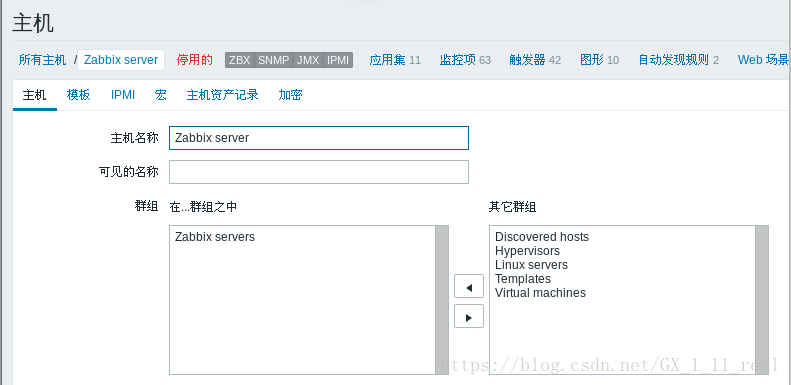Screen dimensions: 791x385
Task: Open 触发器 42 link
Action: [535, 60]
